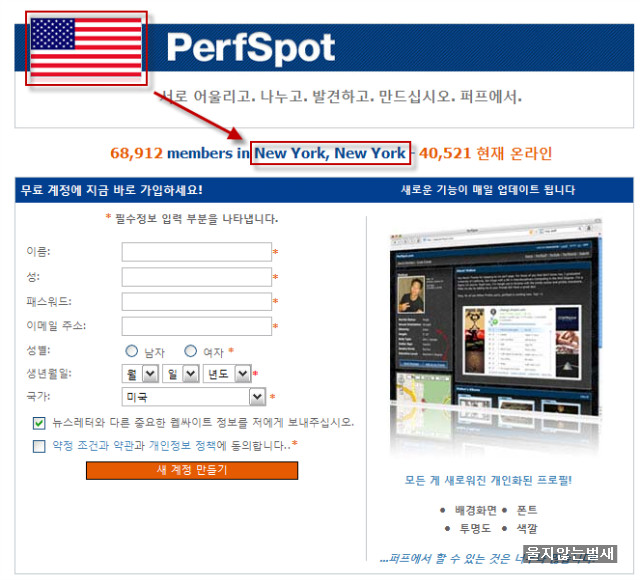640x580 pixels.
Task: Open the 국가 country dropdown showing 미국
Action: [x=194, y=397]
